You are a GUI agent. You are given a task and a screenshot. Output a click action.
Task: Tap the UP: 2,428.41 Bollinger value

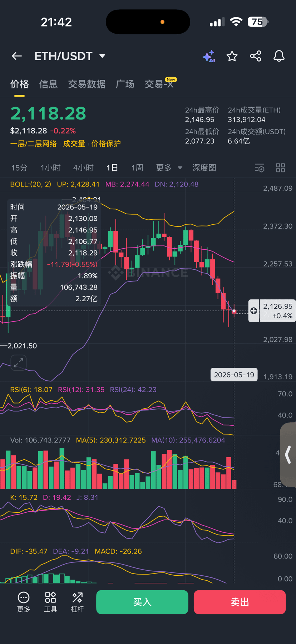tap(78, 184)
